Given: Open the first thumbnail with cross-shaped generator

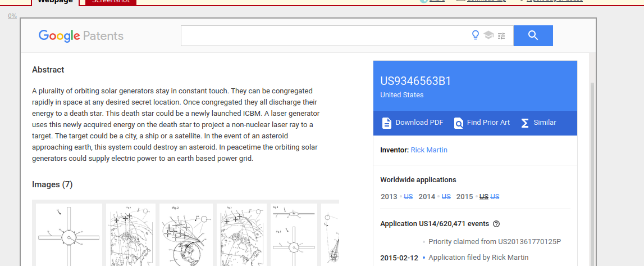Looking at the screenshot, I should click(x=69, y=235).
